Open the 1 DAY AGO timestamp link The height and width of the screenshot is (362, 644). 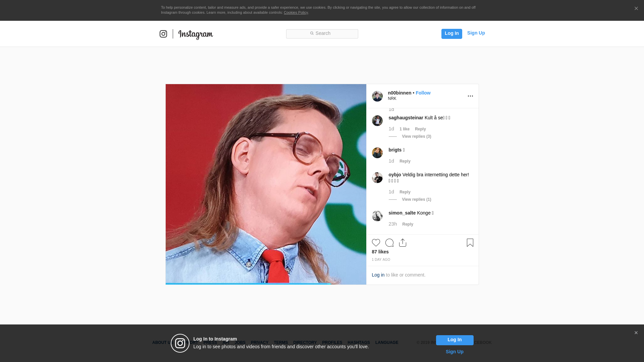click(x=381, y=260)
